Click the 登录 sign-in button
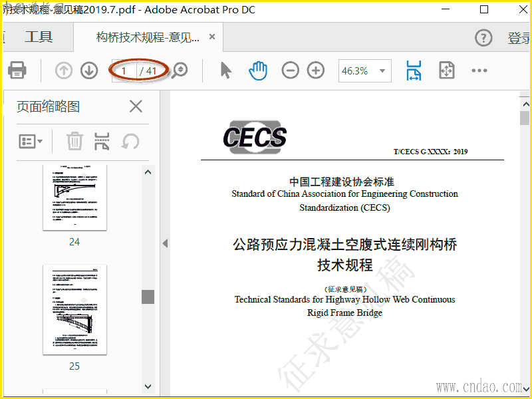Screen dimensions: 532x399 click(519, 38)
